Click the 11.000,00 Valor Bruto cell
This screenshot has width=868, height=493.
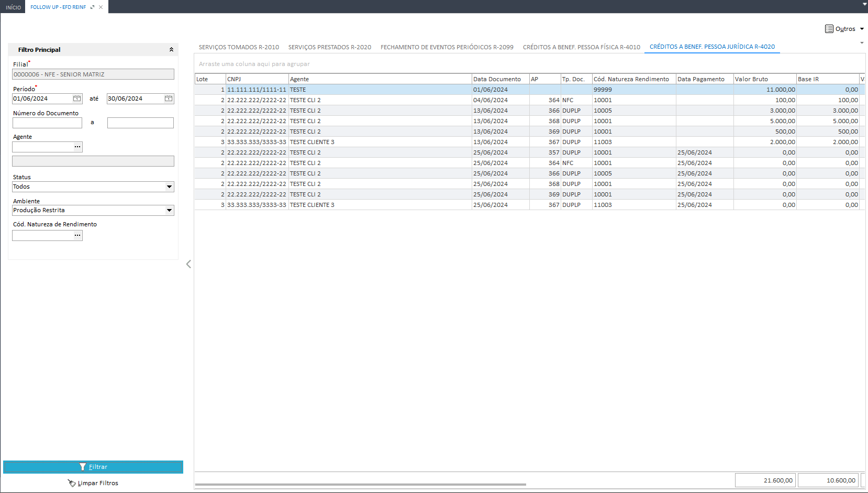pos(765,90)
